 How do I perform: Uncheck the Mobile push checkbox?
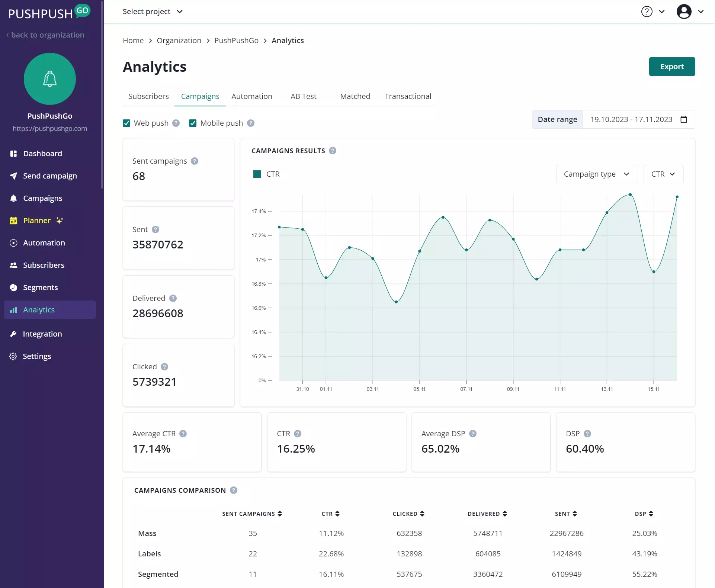(x=193, y=123)
